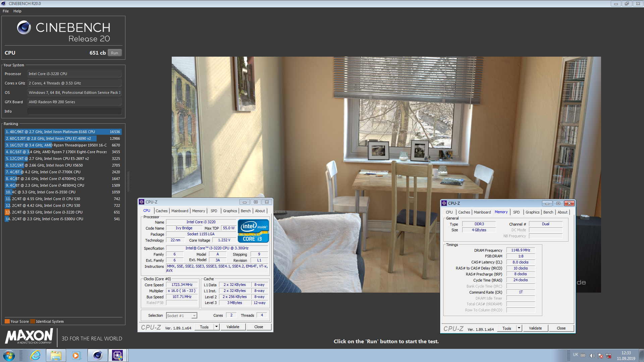
Task: Open About tab in left CPU-Z window
Action: coord(260,211)
